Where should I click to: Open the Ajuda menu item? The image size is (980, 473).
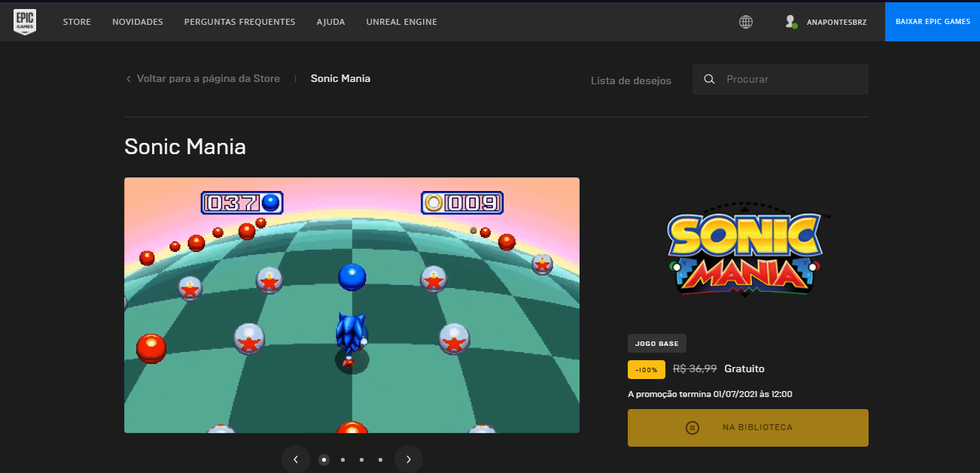click(x=330, y=22)
